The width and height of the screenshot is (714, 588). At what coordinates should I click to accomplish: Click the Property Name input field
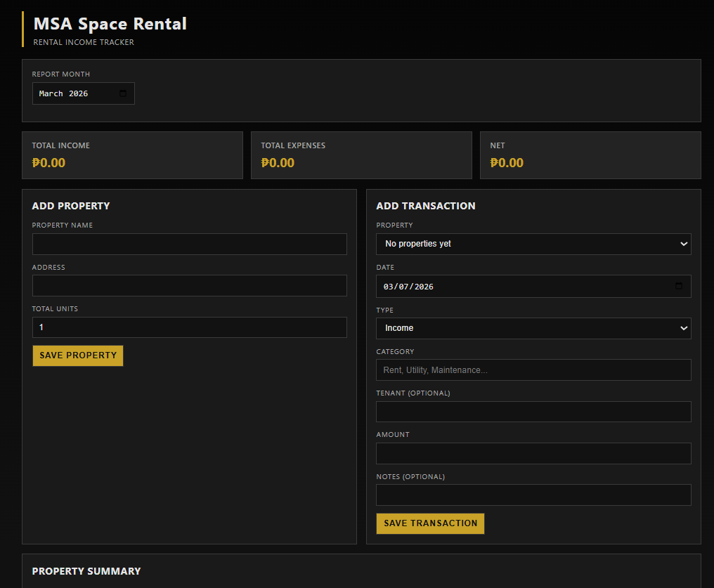pyautogui.click(x=189, y=244)
